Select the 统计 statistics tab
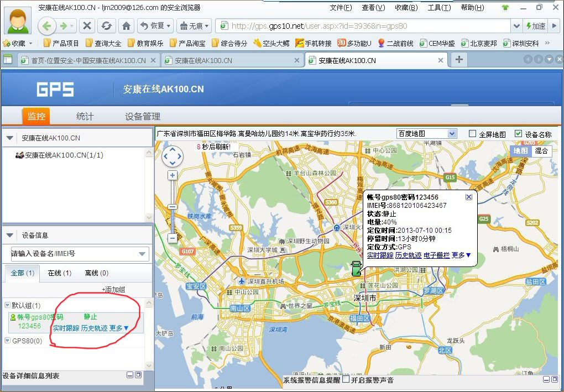Image resolution: width=564 pixels, height=392 pixels. (85, 116)
